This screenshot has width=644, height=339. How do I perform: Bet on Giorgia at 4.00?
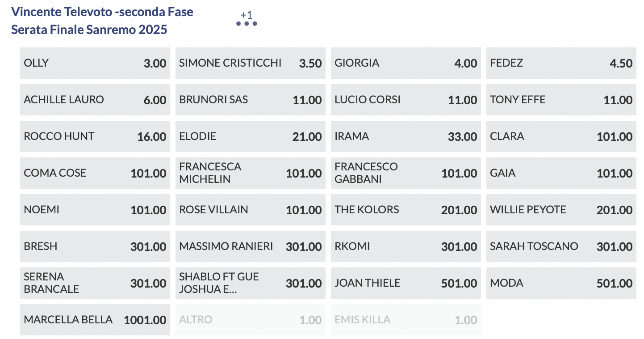[x=406, y=63]
